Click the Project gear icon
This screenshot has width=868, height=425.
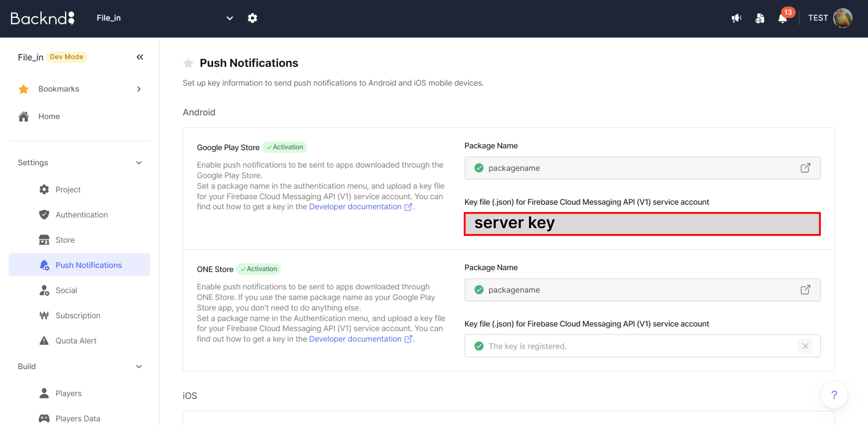click(44, 189)
